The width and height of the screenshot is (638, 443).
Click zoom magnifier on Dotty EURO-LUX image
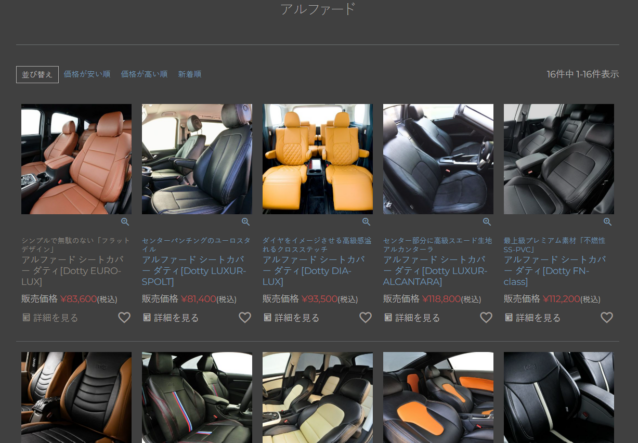coord(125,222)
